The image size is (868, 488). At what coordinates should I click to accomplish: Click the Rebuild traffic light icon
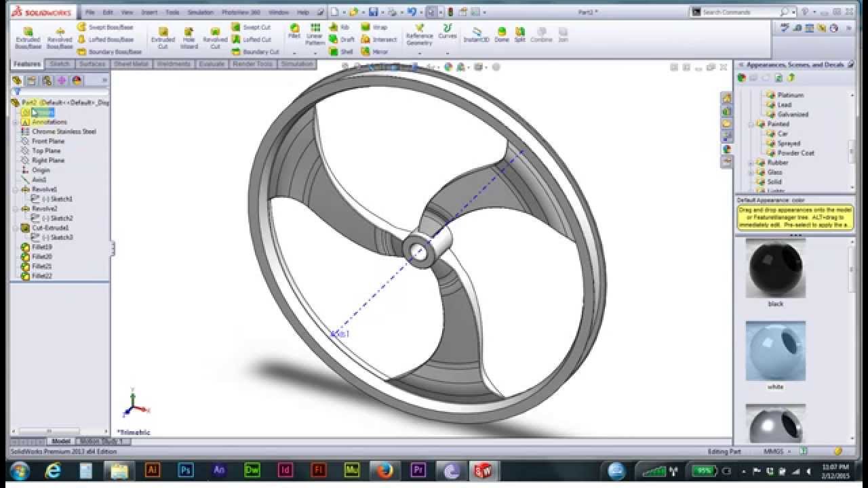coord(450,12)
